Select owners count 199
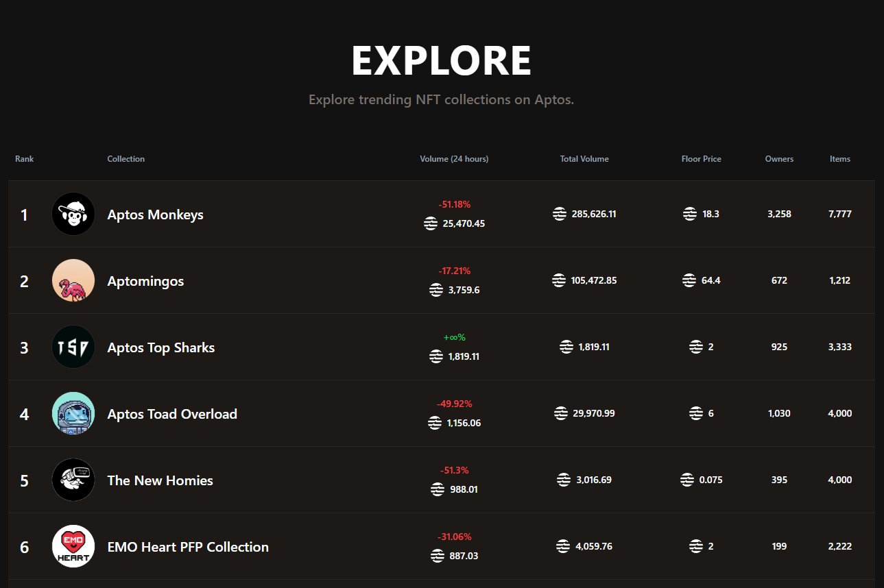This screenshot has height=588, width=884. pos(779,546)
